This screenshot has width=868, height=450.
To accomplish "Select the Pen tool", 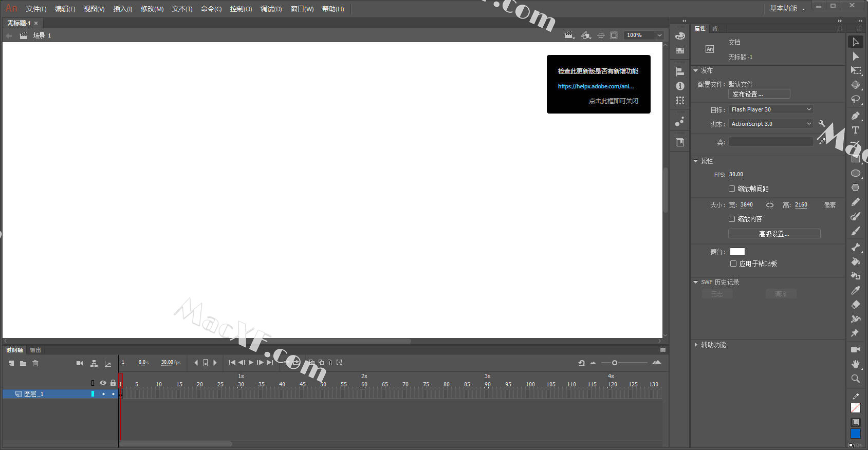I will tap(856, 116).
